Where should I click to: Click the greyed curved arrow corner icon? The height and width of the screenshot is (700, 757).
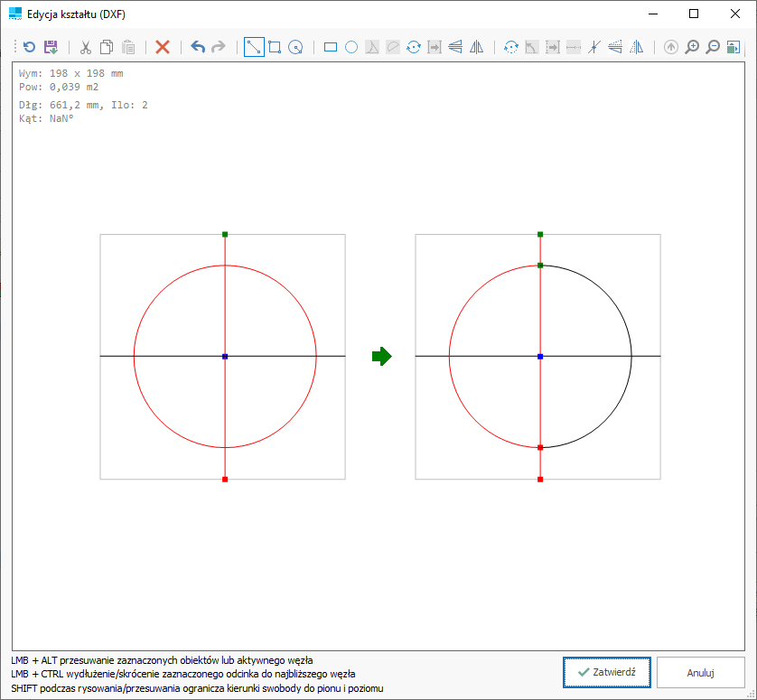click(532, 47)
